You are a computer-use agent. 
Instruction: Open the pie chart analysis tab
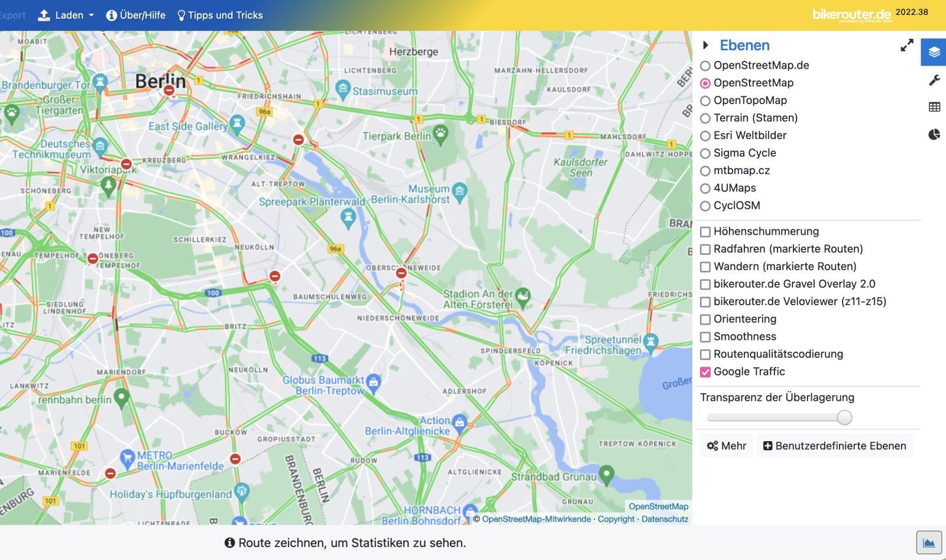tap(934, 134)
